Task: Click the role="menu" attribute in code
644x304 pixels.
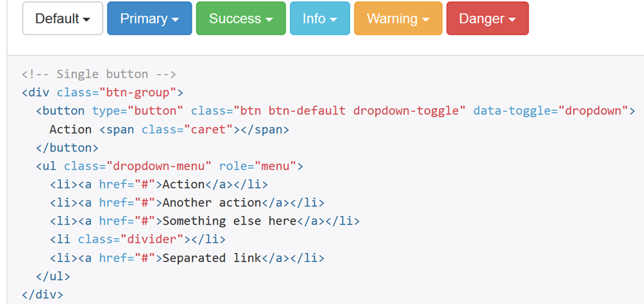Action: [x=257, y=166]
